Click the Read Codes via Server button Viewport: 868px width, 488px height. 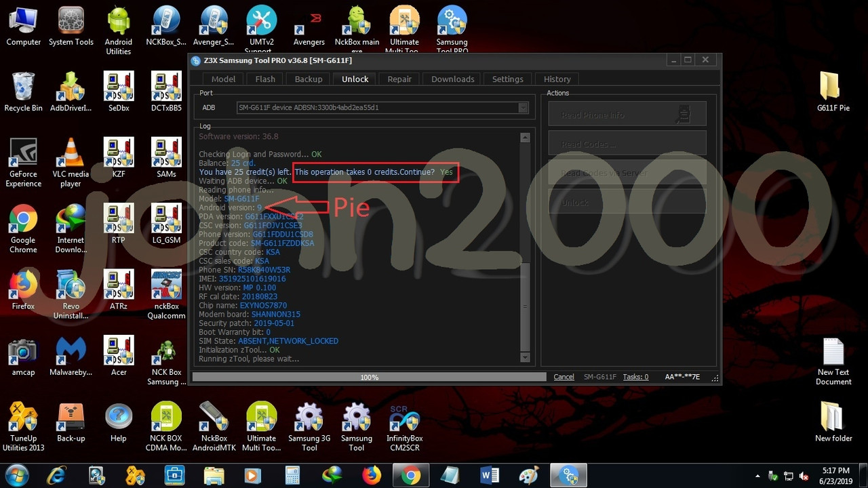tap(627, 173)
